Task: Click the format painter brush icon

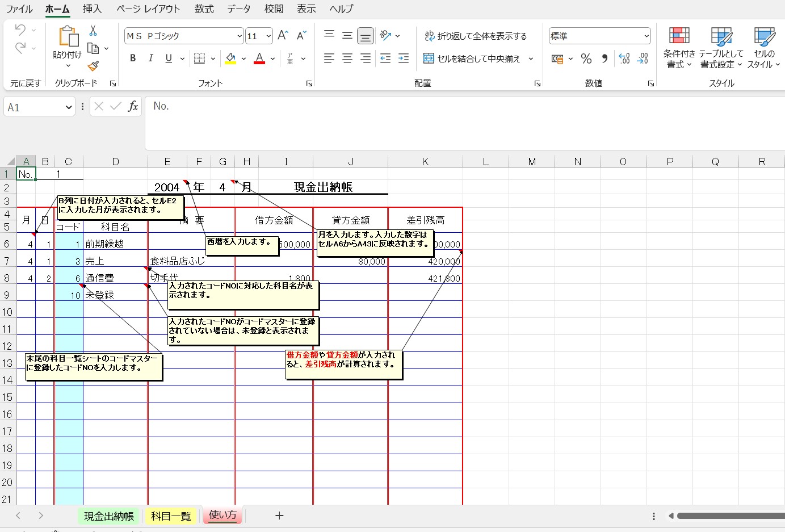Action: coord(93,66)
